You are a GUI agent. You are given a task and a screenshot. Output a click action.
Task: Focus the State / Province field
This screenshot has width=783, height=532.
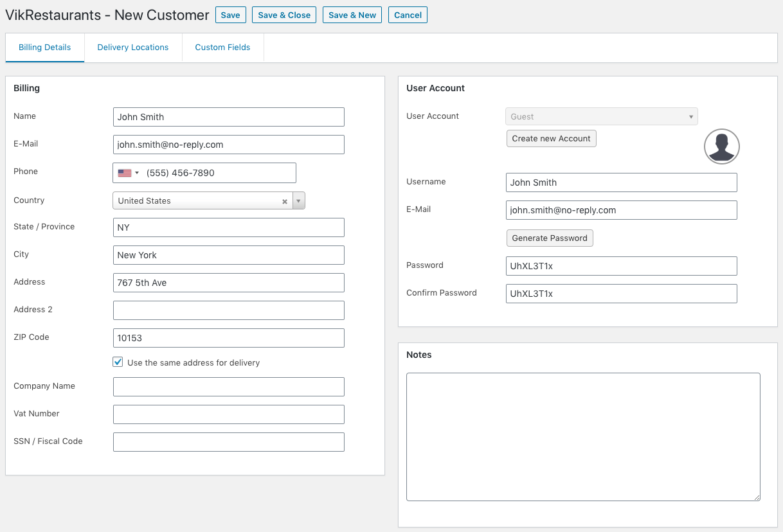point(229,227)
